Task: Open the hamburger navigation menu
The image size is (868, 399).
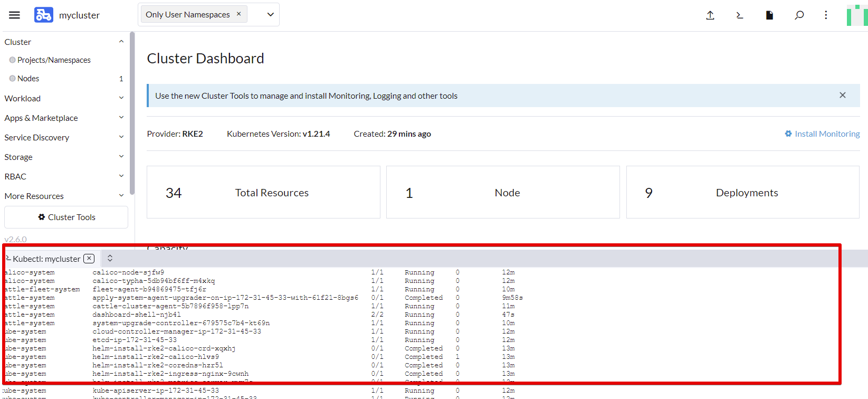Action: (x=14, y=15)
